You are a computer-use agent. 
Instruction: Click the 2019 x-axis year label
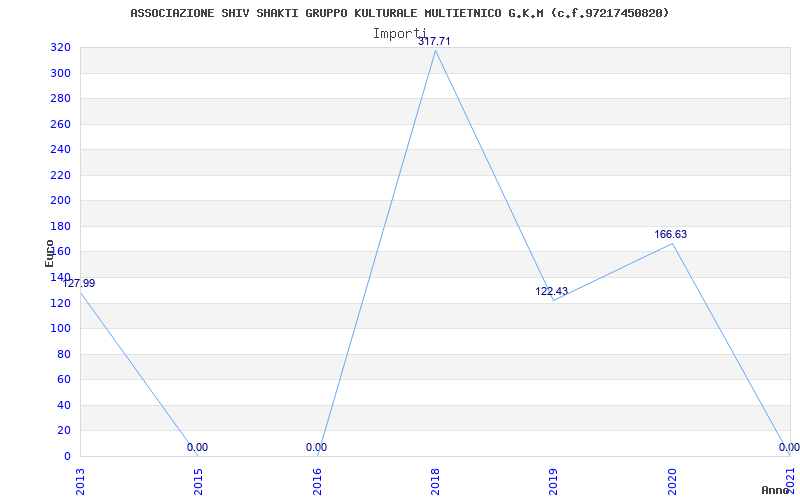[x=554, y=482]
